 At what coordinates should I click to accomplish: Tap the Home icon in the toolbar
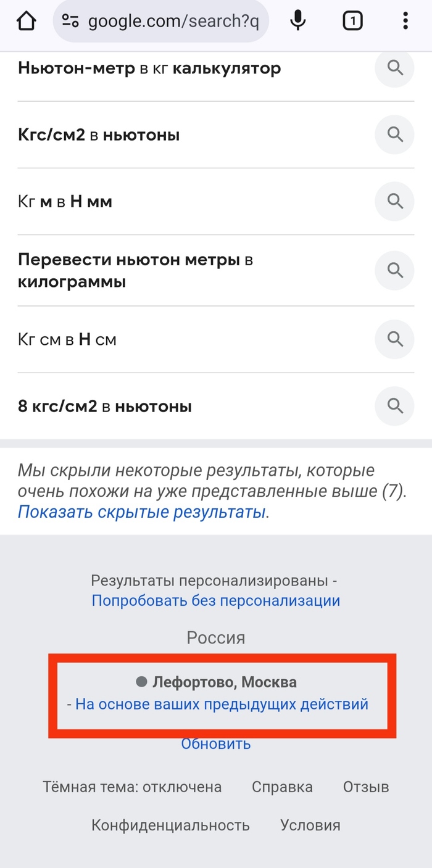pyautogui.click(x=26, y=20)
